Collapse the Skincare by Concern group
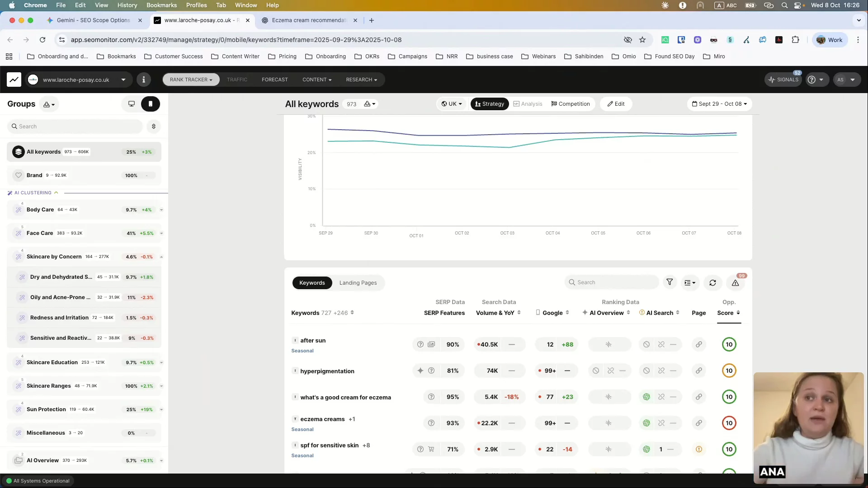868x488 pixels. tap(161, 257)
